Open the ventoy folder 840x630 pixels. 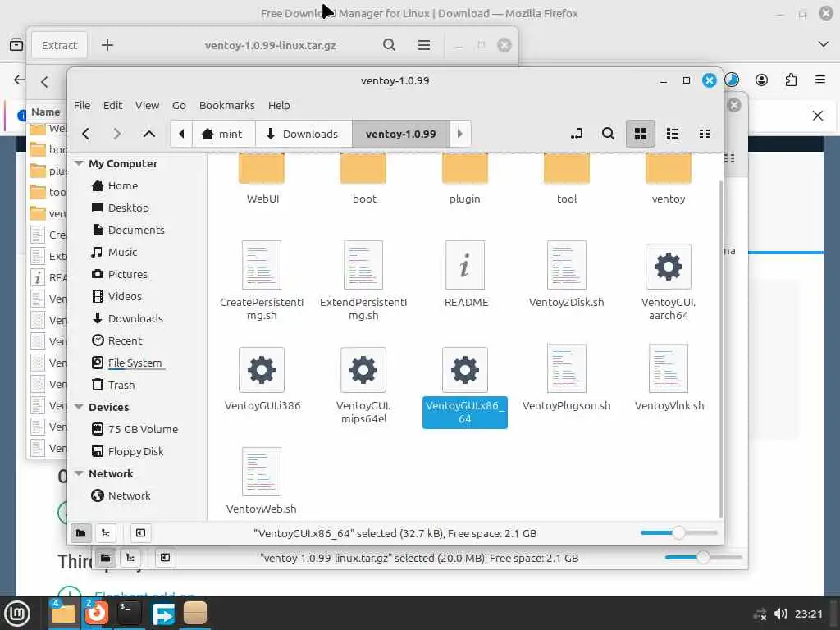pyautogui.click(x=668, y=178)
